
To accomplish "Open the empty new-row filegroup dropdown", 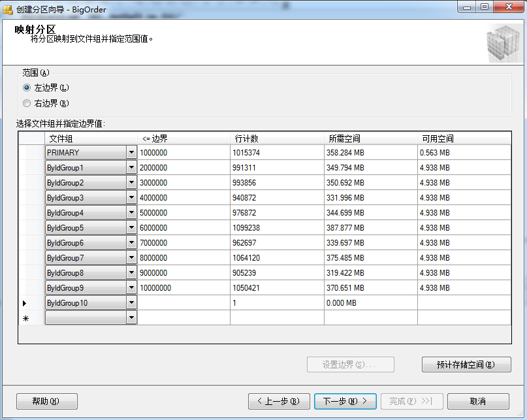I will click(x=131, y=317).
